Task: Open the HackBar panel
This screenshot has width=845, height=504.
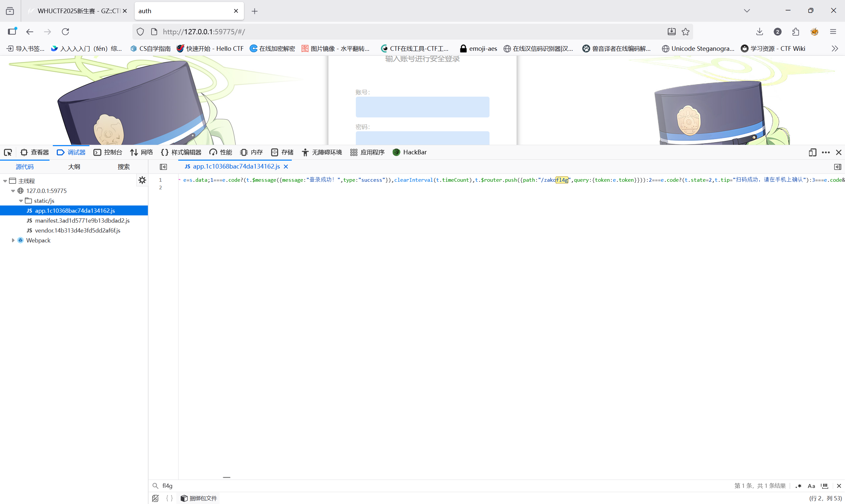Action: pos(410,152)
